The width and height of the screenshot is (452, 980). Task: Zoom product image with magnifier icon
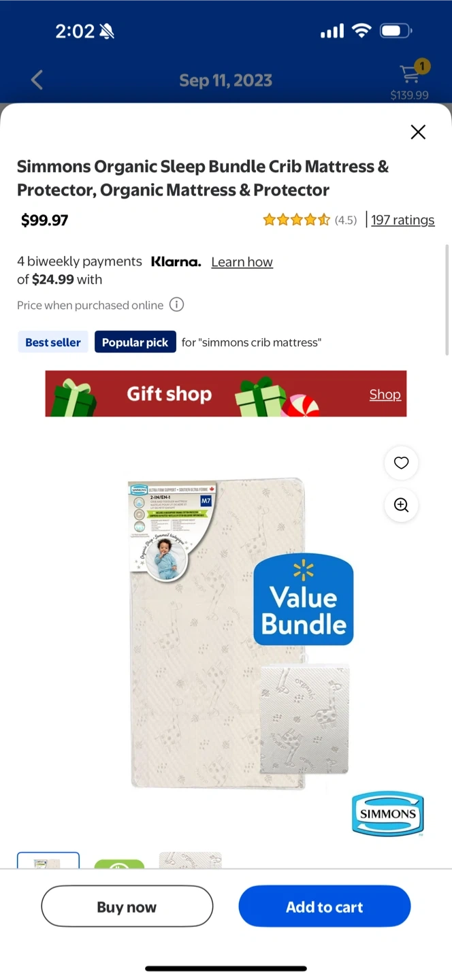pyautogui.click(x=402, y=505)
